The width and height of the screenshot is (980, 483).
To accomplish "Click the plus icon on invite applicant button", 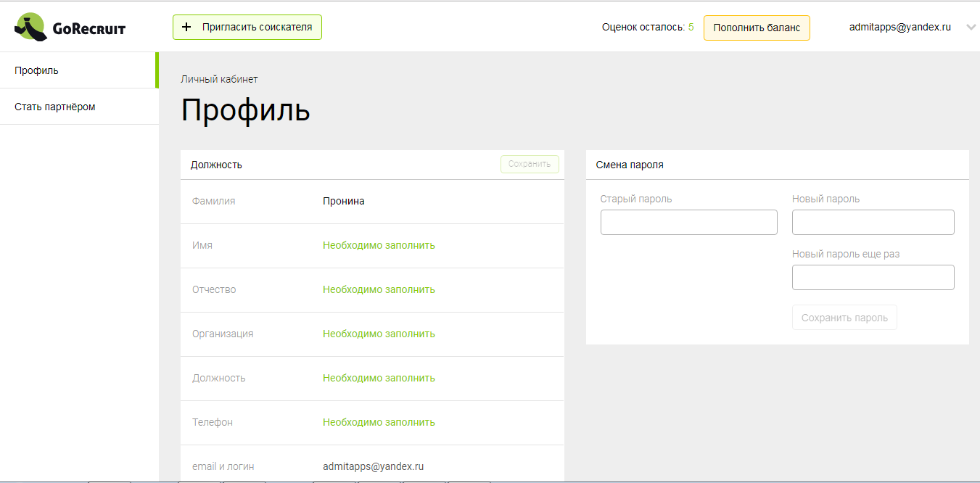I will [x=187, y=26].
